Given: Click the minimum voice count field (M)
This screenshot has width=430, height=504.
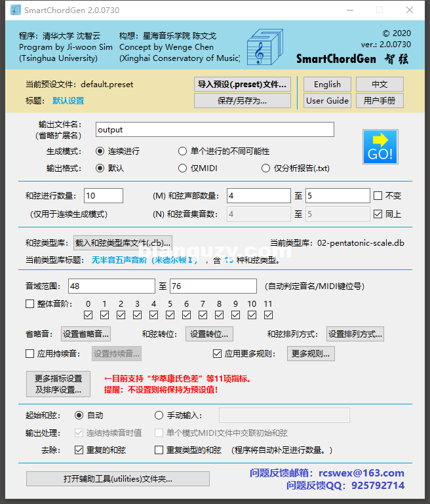Looking at the screenshot, I should click(259, 196).
